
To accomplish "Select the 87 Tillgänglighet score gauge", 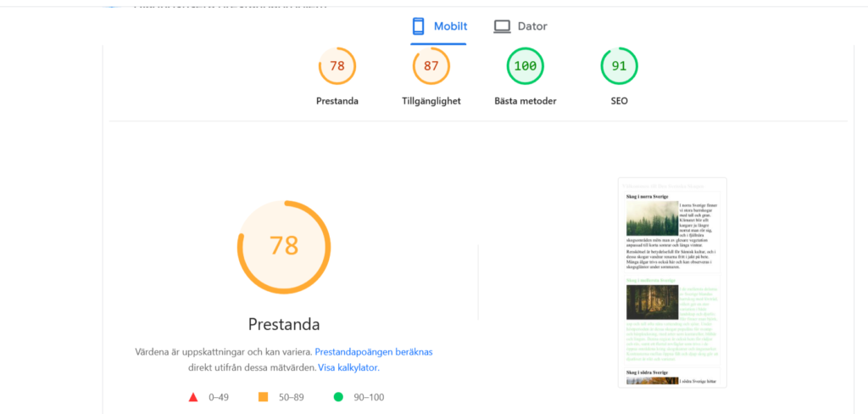I will (x=431, y=66).
